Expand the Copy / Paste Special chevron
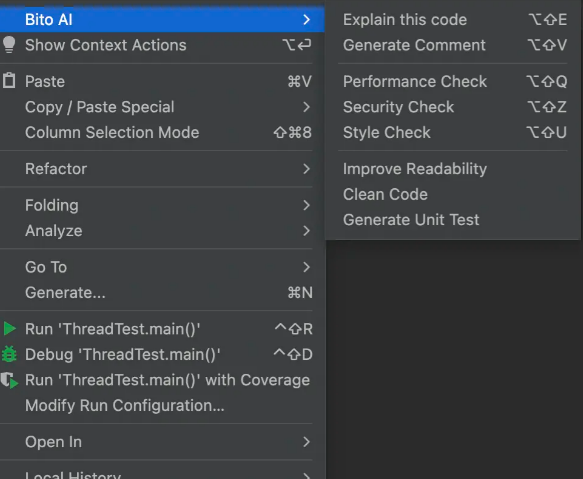Screen dimensions: 583x479 point(306,107)
